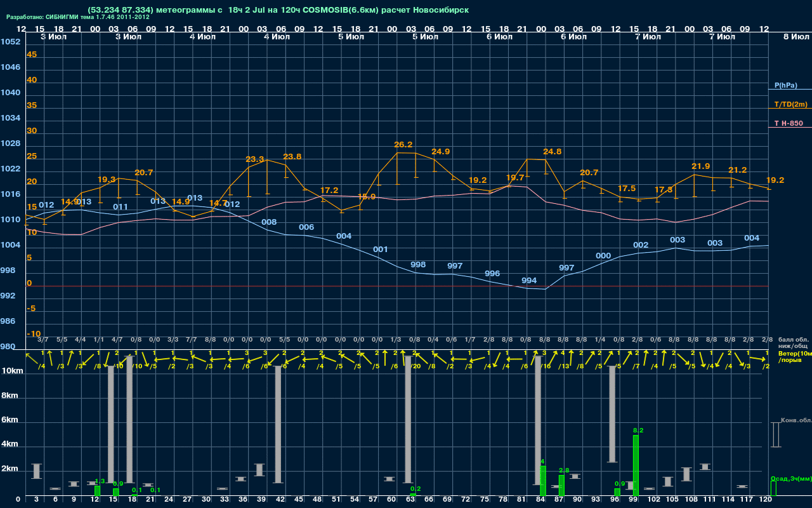Click the 10km altitude axis label
The image size is (812, 508).
[x=11, y=371]
